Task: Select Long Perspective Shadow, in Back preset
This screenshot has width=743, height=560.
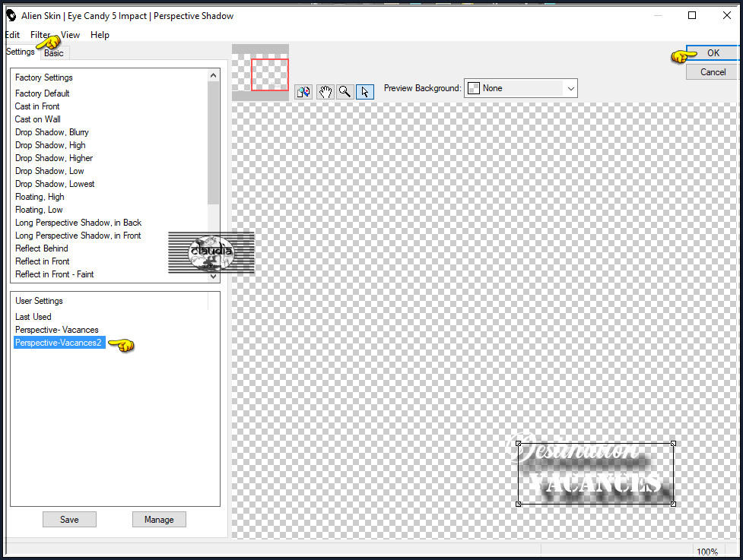Action: pyautogui.click(x=78, y=223)
